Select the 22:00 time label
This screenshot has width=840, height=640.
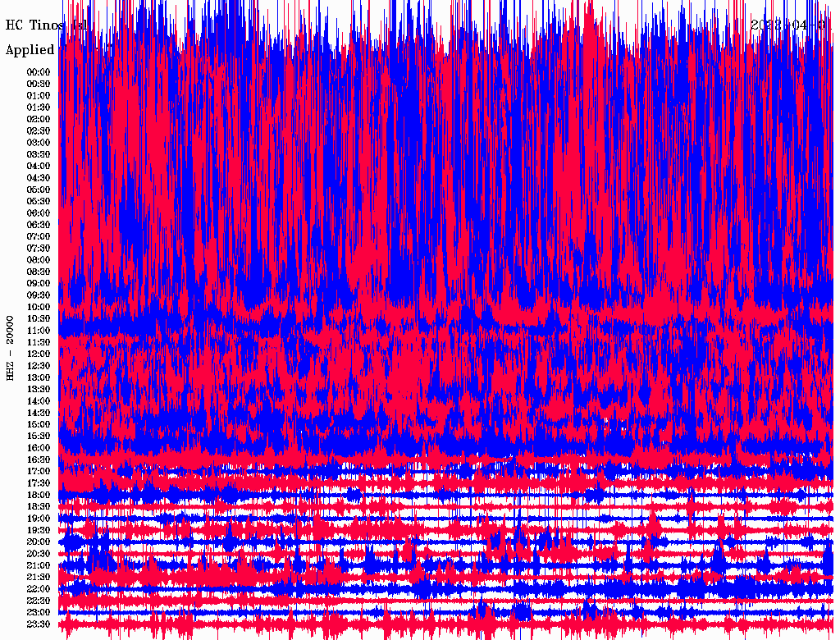pos(39,589)
